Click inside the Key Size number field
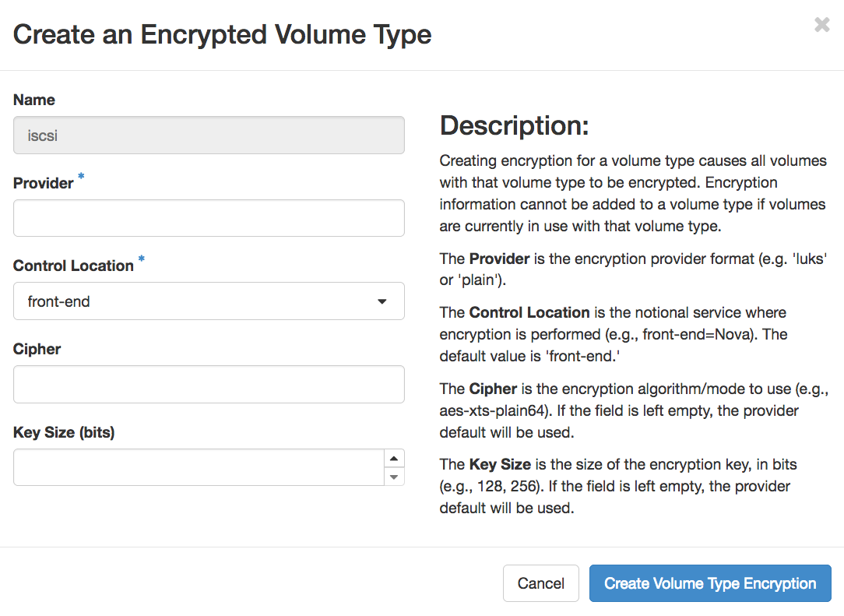 point(199,467)
